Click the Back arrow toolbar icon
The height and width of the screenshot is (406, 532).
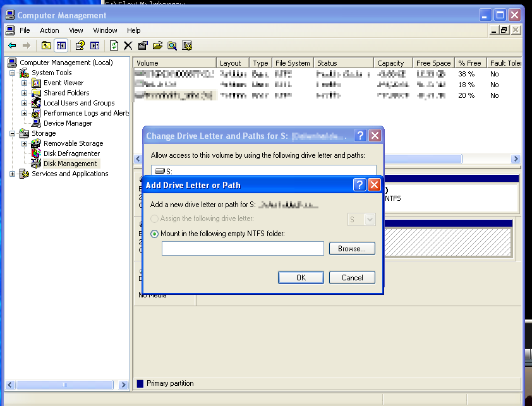[x=12, y=45]
